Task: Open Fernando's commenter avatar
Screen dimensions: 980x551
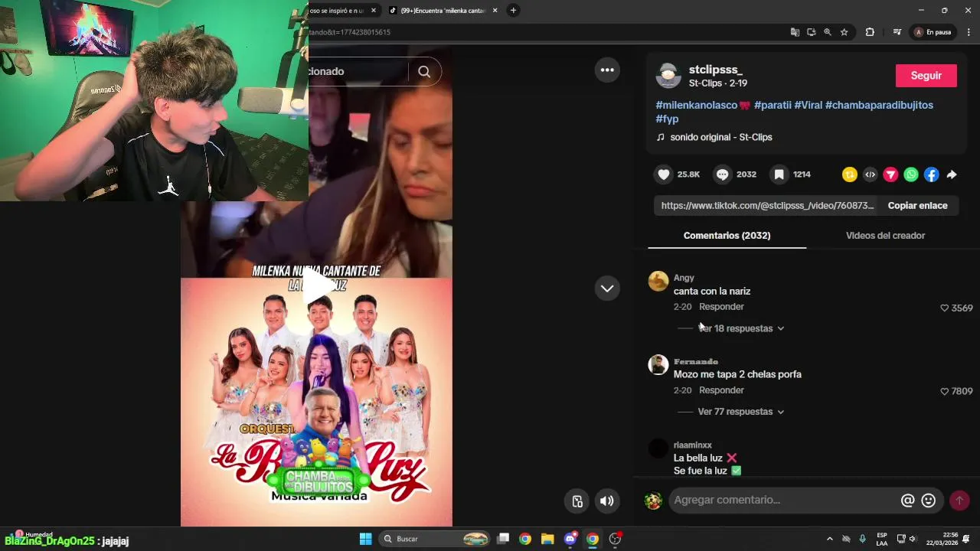Action: pos(658,364)
